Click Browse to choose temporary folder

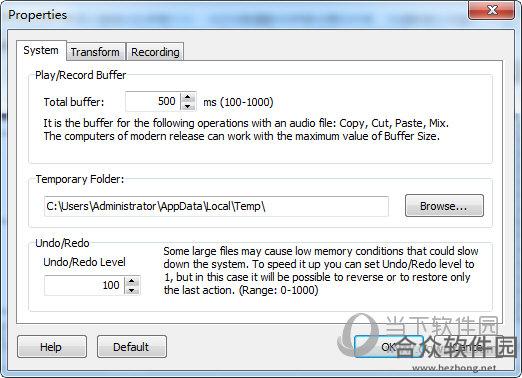[x=444, y=206]
